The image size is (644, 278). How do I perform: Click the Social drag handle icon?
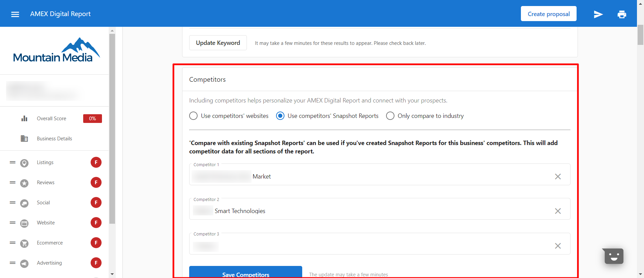pyautogui.click(x=13, y=203)
